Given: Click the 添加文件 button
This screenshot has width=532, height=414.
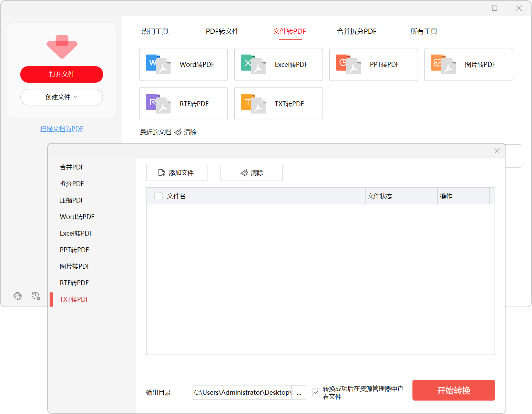Looking at the screenshot, I should pyautogui.click(x=177, y=173).
